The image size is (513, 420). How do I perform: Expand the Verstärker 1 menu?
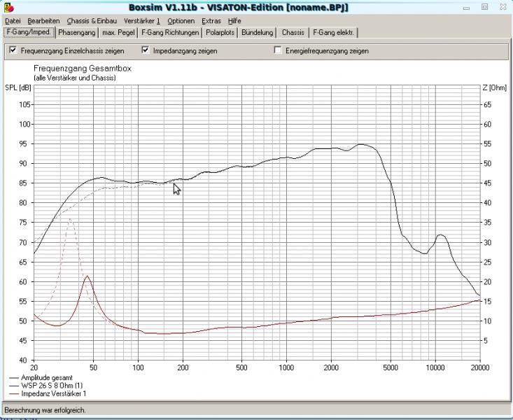click(143, 21)
